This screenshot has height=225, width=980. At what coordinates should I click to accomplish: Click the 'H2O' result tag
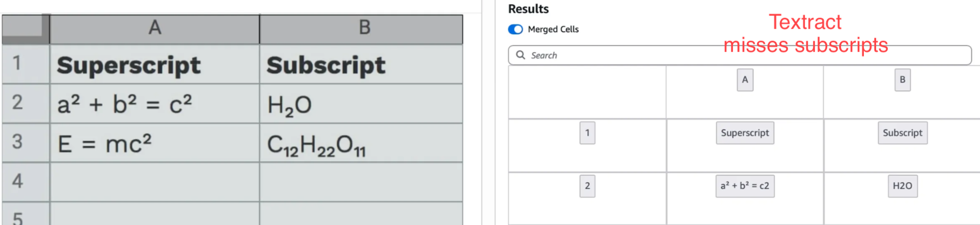tap(902, 186)
